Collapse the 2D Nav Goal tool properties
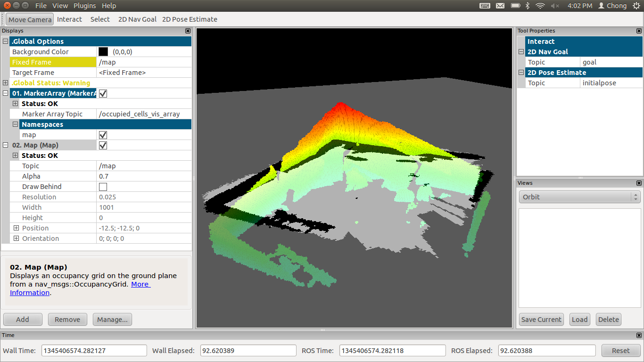Viewport: 644px width, 362px height. (x=521, y=52)
